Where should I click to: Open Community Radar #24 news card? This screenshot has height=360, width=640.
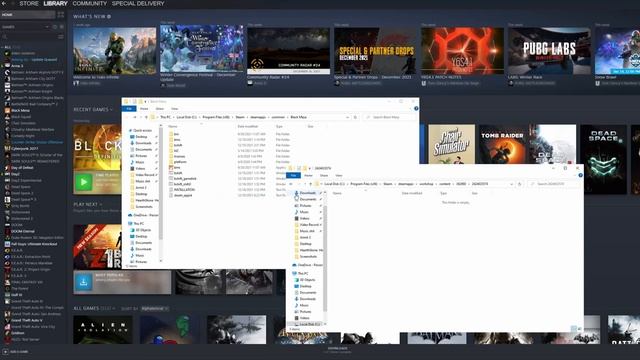point(289,51)
